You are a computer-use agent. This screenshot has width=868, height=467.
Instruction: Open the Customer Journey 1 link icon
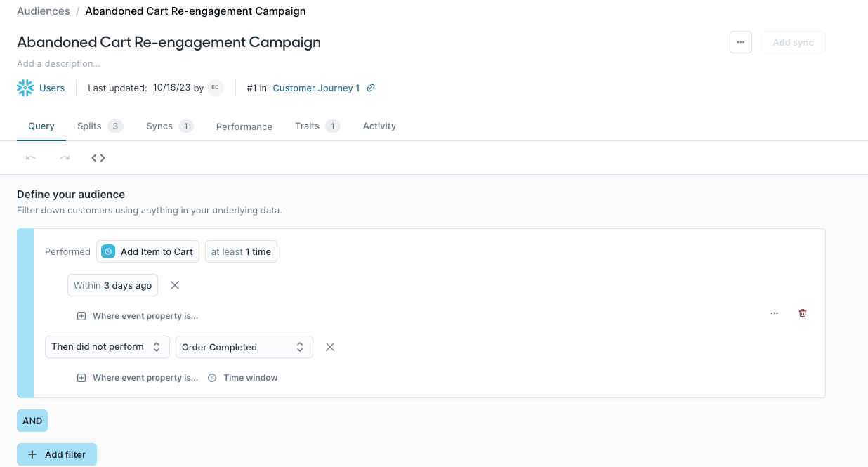click(x=371, y=88)
